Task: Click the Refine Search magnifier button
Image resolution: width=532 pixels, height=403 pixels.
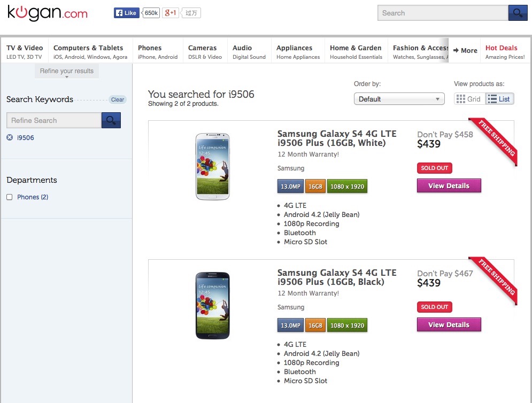Action: pyautogui.click(x=111, y=120)
